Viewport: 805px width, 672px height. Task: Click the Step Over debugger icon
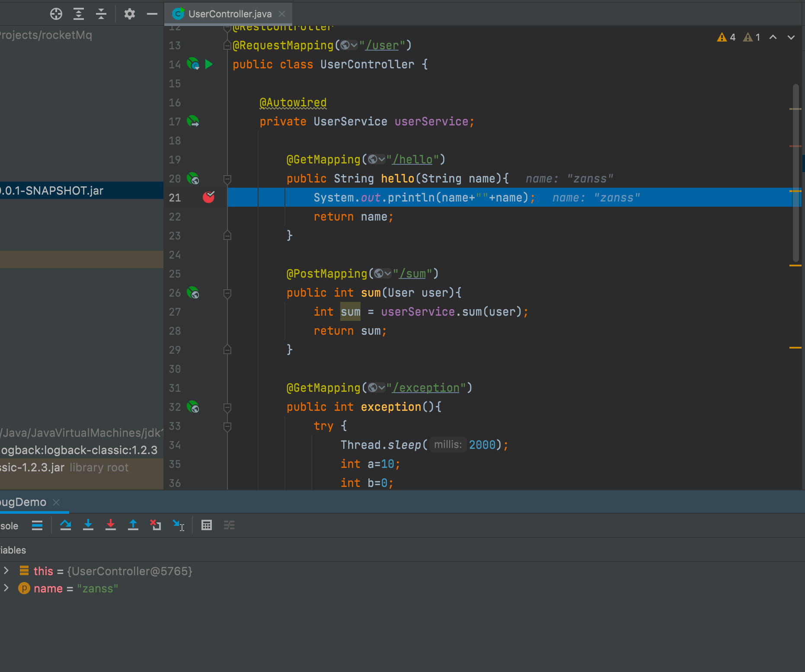pos(66,525)
